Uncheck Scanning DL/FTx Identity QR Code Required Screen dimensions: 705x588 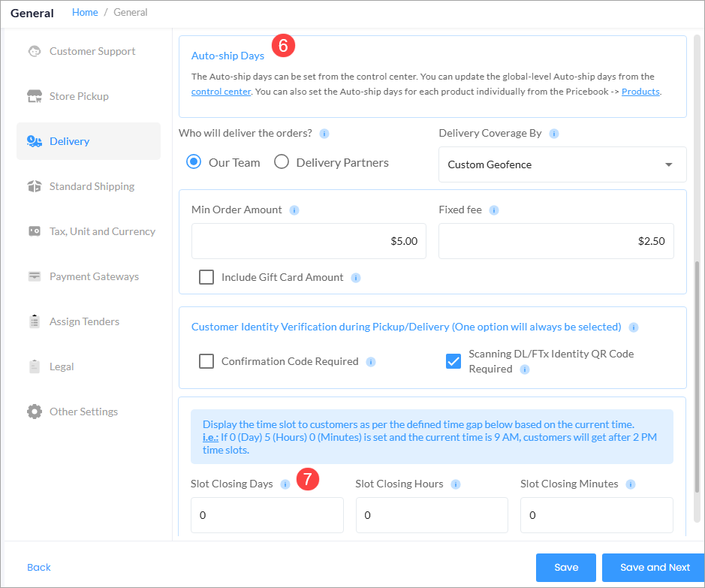click(453, 361)
